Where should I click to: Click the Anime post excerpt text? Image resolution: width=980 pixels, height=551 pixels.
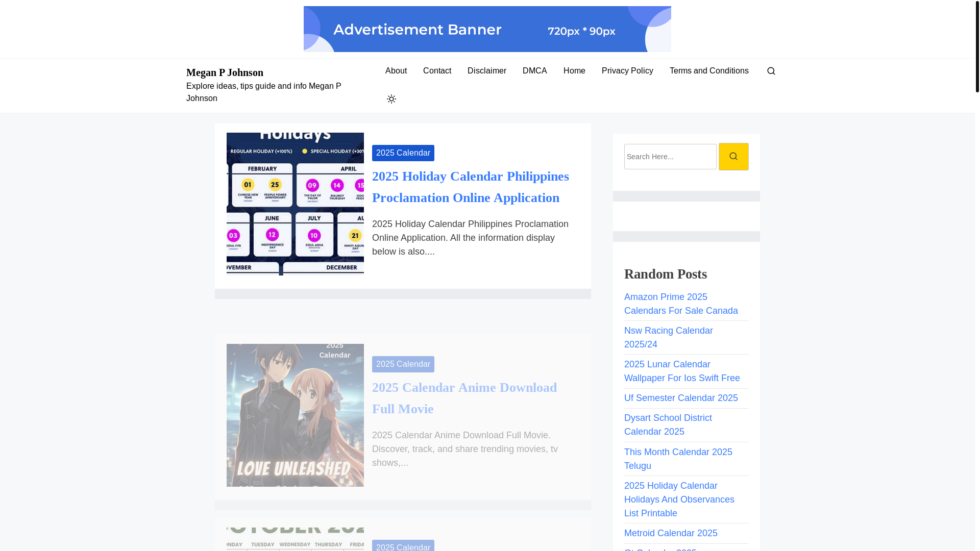click(465, 449)
